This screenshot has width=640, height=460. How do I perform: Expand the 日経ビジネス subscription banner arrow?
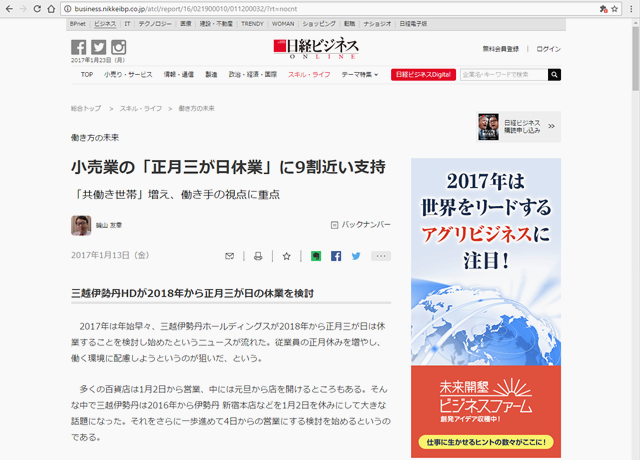click(x=551, y=126)
